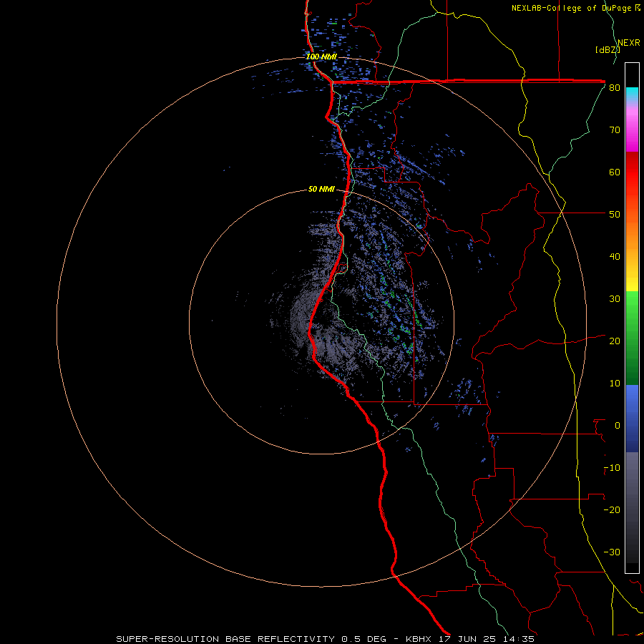Click the 0 value on dBZ scale
This screenshot has height=644, width=644.
[x=618, y=426]
